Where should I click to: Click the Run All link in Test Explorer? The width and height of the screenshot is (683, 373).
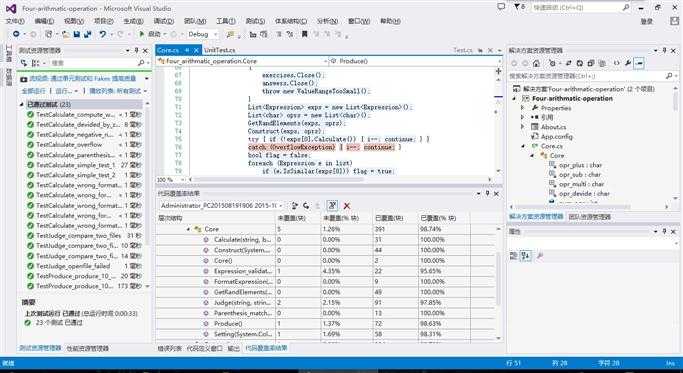click(34, 91)
